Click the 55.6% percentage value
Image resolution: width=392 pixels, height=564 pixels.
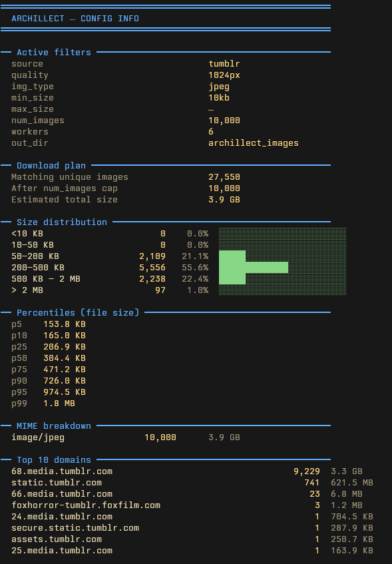pos(195,267)
